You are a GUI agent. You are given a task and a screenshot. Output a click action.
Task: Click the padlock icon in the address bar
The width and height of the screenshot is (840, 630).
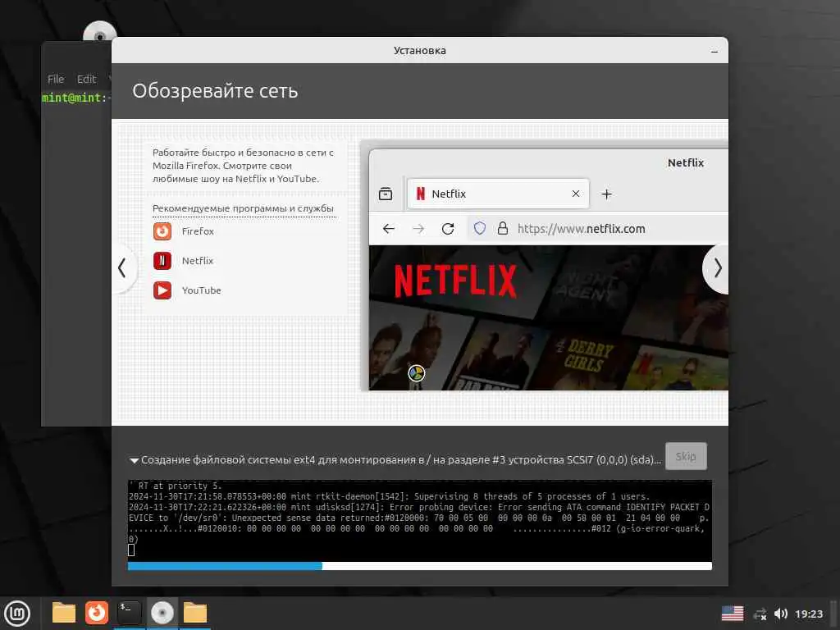[x=503, y=229]
